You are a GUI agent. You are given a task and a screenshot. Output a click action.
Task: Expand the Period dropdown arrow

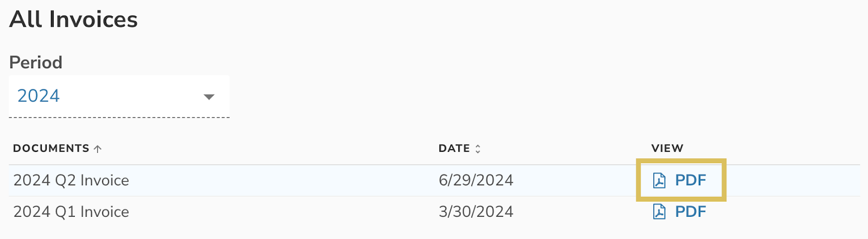point(209,97)
